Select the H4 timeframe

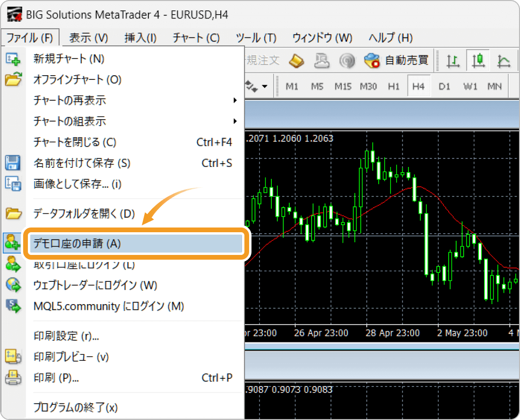tap(418, 86)
